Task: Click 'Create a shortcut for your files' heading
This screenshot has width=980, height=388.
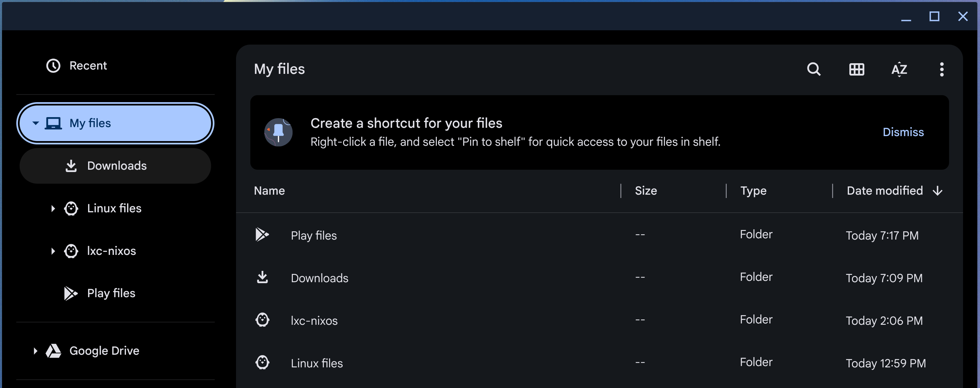Action: pyautogui.click(x=406, y=123)
